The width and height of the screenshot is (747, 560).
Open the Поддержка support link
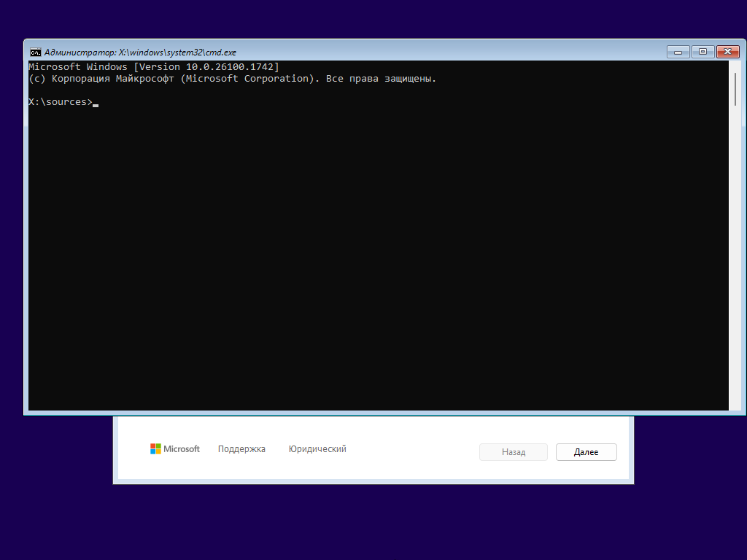pos(241,448)
